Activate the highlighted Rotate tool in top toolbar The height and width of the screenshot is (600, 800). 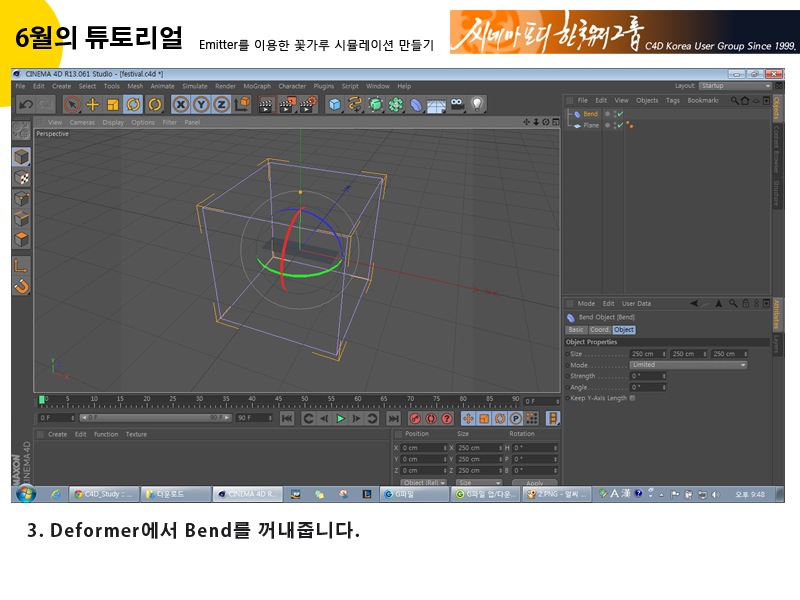point(133,105)
